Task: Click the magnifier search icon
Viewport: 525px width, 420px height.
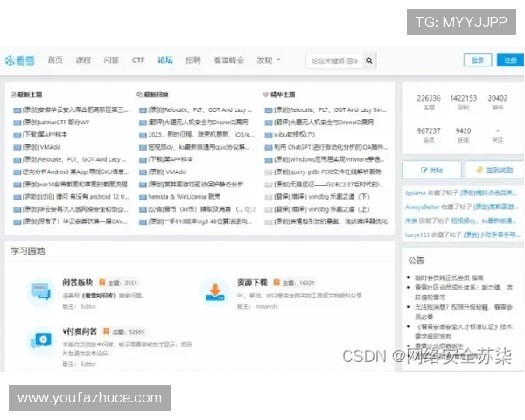Action: pos(369,60)
